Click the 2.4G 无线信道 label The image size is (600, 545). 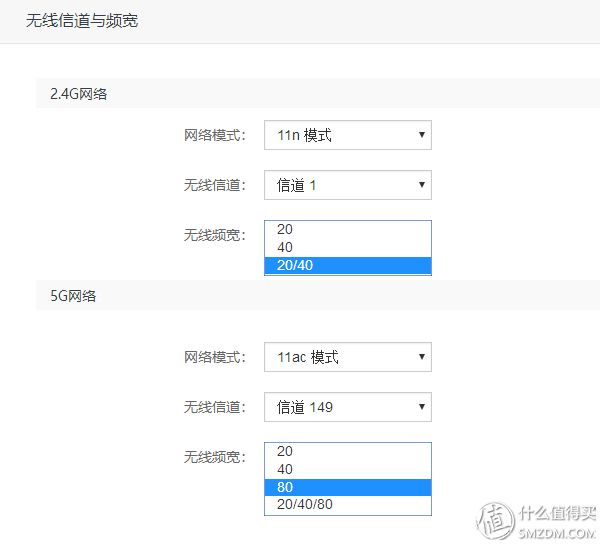click(215, 185)
